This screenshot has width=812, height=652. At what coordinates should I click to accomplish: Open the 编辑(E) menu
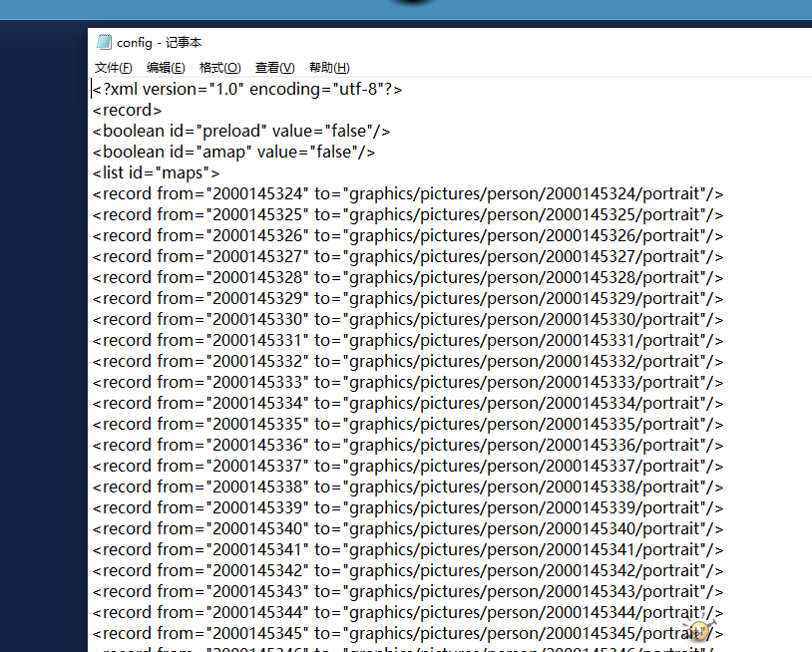166,68
